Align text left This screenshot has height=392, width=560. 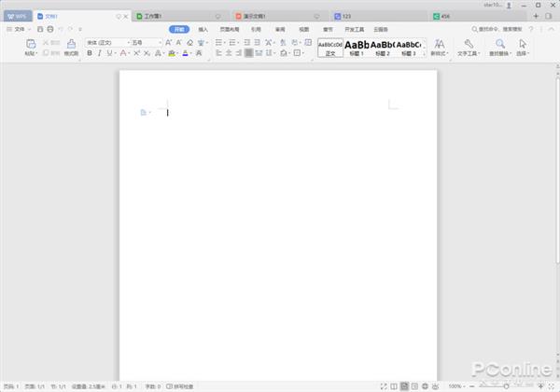219,53
